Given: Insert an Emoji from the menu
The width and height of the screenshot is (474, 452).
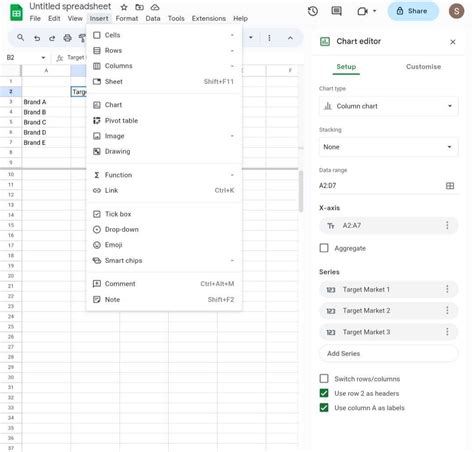Looking at the screenshot, I should coord(164,245).
